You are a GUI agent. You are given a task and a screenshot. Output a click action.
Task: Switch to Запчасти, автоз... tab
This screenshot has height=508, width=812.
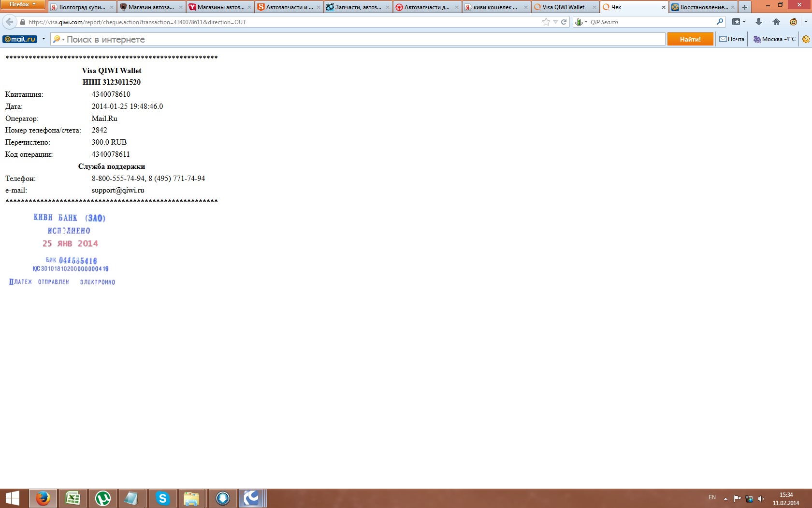pyautogui.click(x=358, y=7)
